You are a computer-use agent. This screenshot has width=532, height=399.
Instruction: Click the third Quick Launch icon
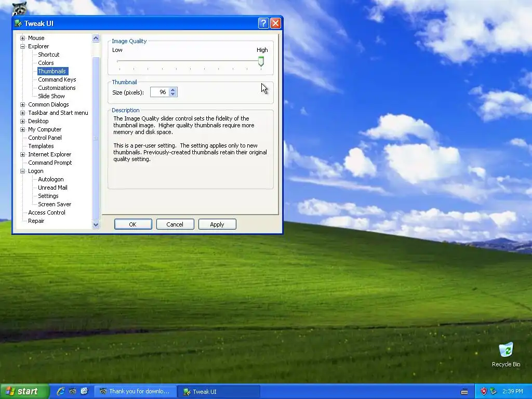85,391
